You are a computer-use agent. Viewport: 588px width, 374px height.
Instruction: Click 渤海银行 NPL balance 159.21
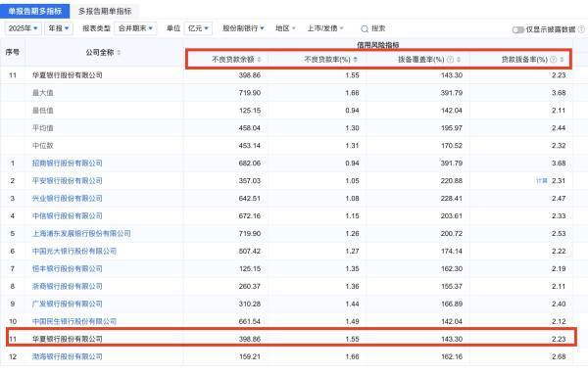pos(250,357)
